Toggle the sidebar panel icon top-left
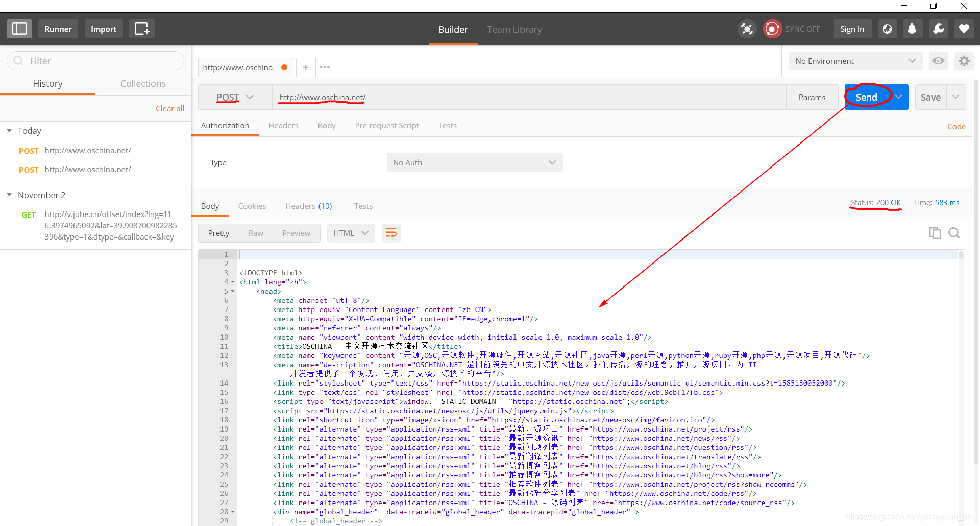This screenshot has width=980, height=526. click(x=19, y=29)
